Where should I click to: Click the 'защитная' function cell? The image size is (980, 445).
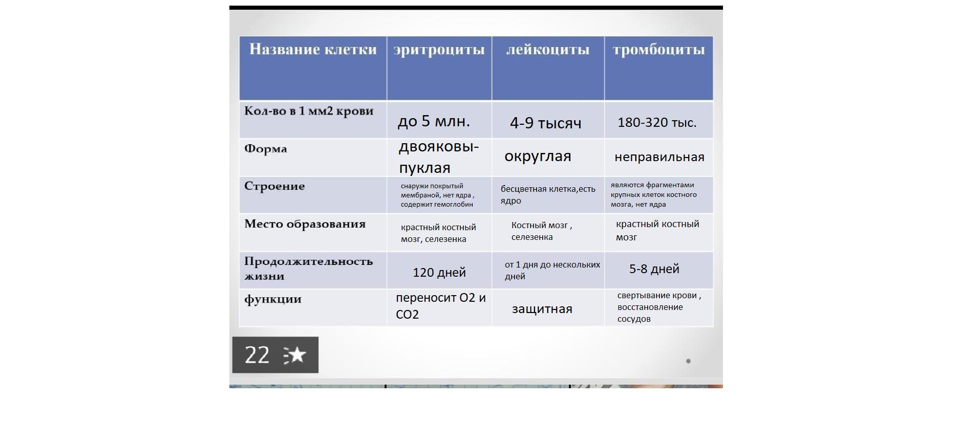coord(542,309)
